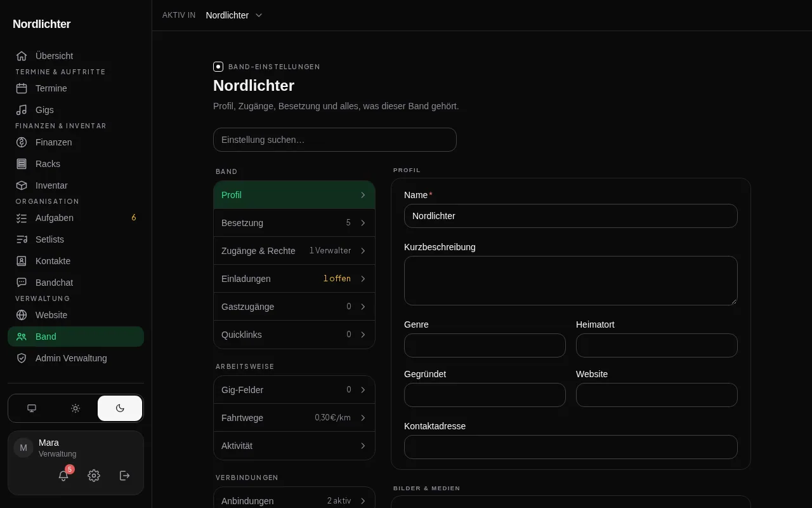
Task: Click the Termine calendar icon
Action: pos(22,88)
